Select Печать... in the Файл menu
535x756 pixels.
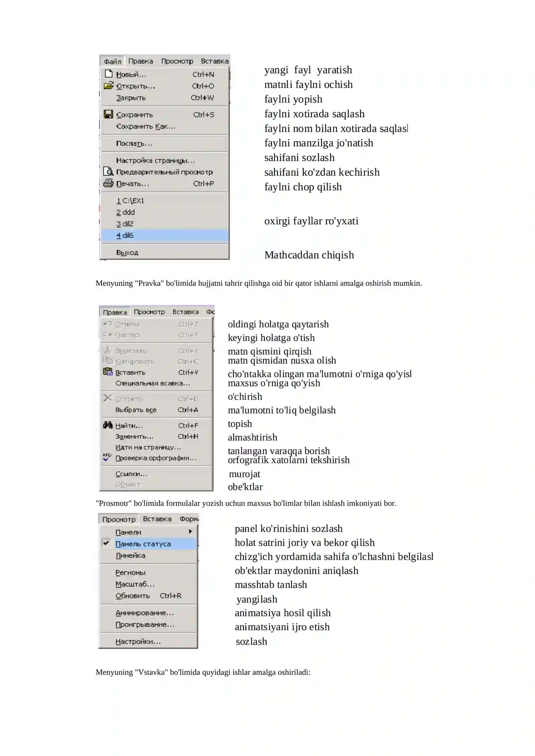pyautogui.click(x=165, y=183)
